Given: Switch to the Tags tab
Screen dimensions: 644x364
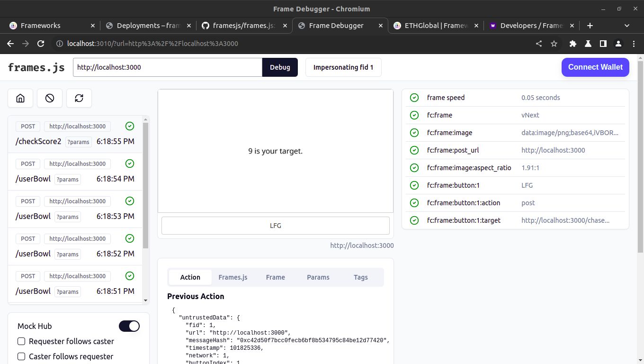Looking at the screenshot, I should pyautogui.click(x=361, y=277).
